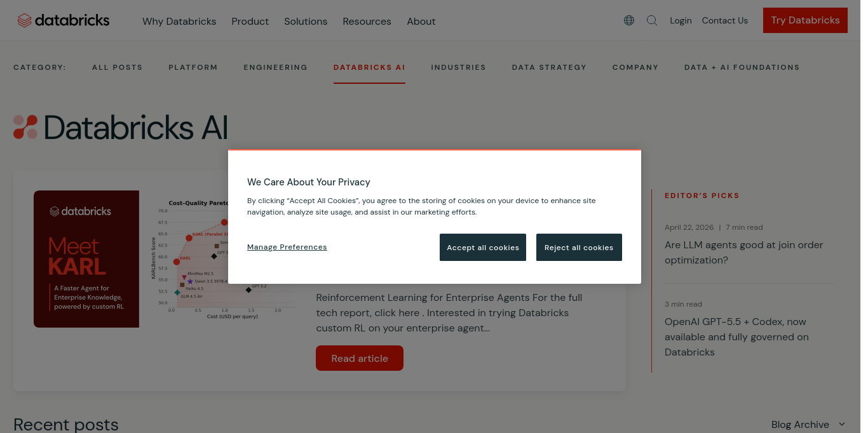Click Reject all cookies
868x433 pixels.
579,247
